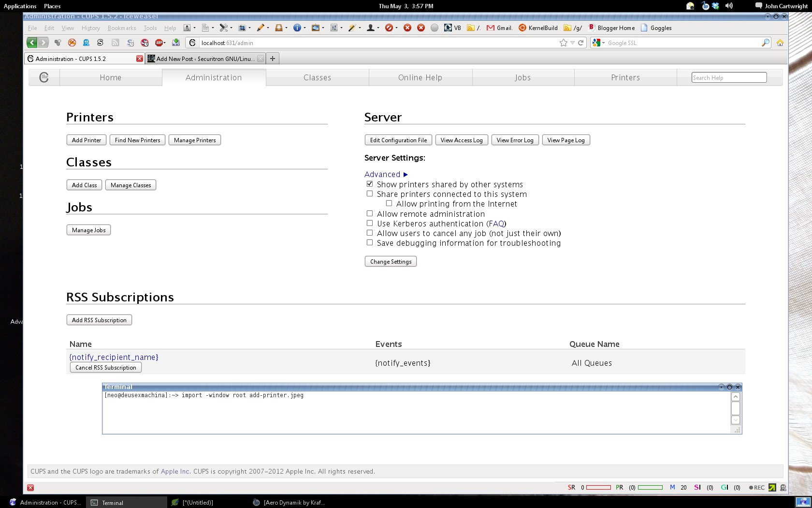Viewport: 812px width, 508px height.
Task: Uncheck Show printers shared by other systems
Action: pyautogui.click(x=370, y=184)
